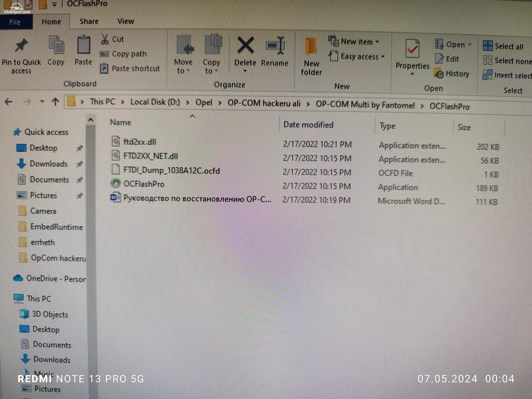The width and height of the screenshot is (532, 399).
Task: Click Opel breadcrumb in address bar
Action: (204, 102)
